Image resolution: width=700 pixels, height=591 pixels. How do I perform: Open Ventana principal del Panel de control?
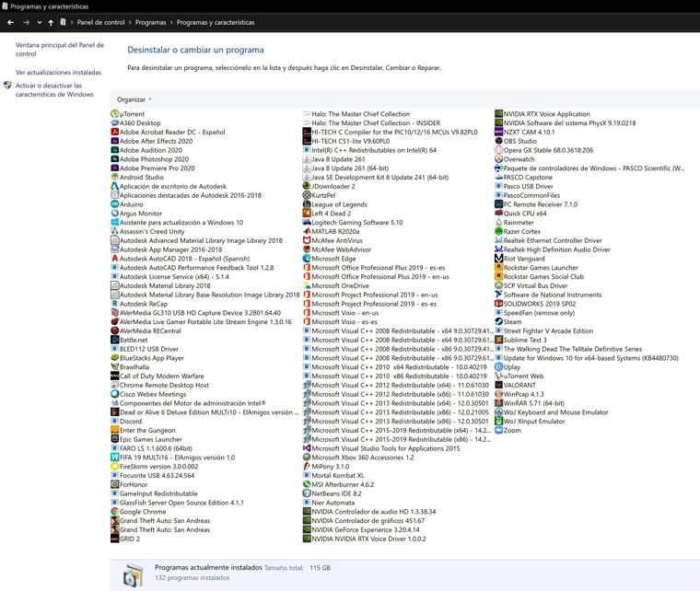tap(60, 50)
